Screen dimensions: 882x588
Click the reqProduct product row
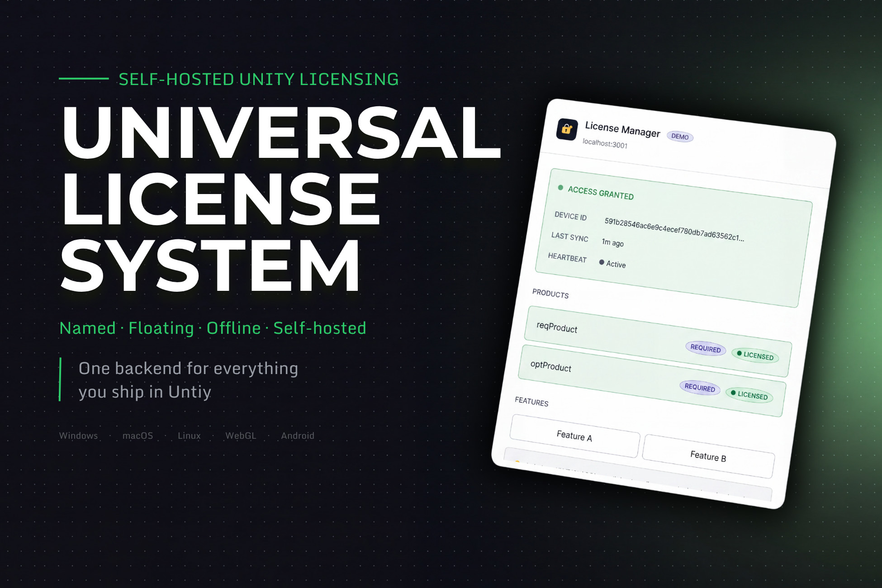click(658, 341)
